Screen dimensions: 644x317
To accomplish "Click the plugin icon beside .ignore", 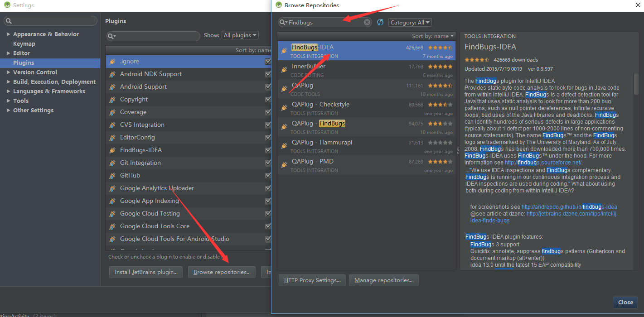I will 112,62.
